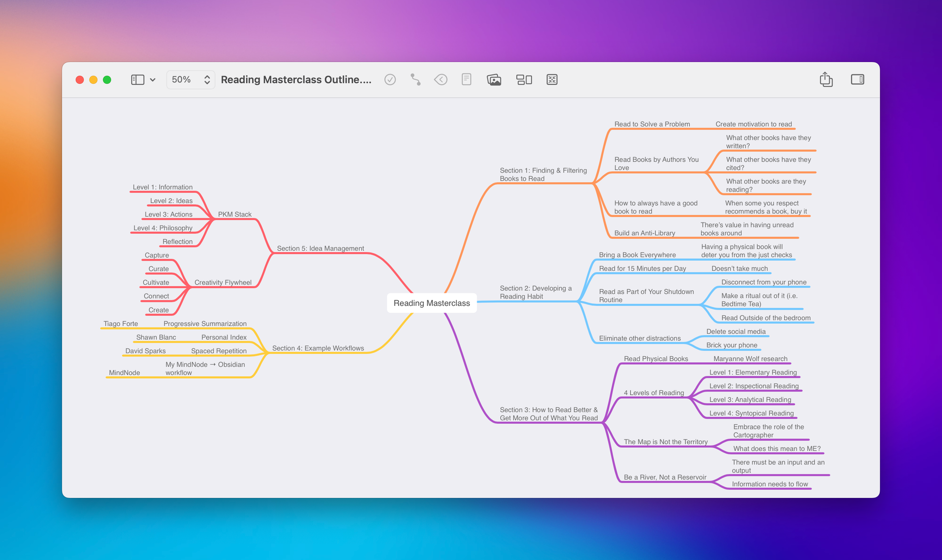Click the zoom stepper arrows
Viewport: 942px width, 560px height.
click(207, 80)
